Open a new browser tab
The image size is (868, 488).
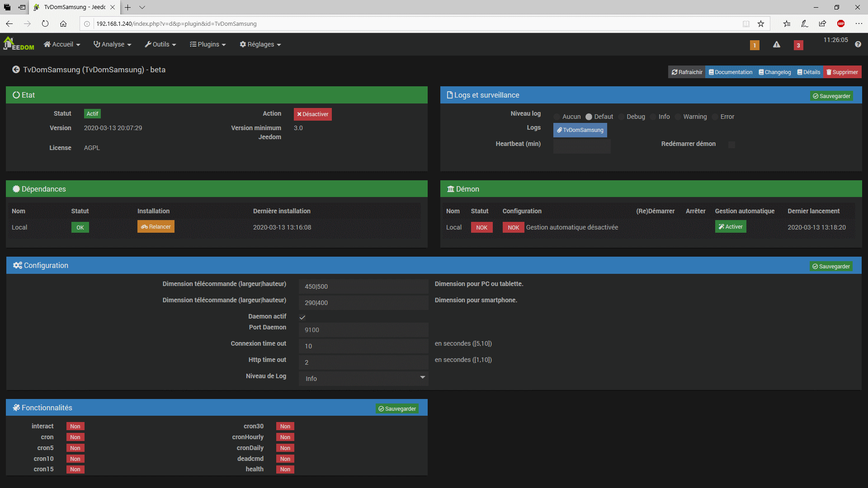pos(128,7)
